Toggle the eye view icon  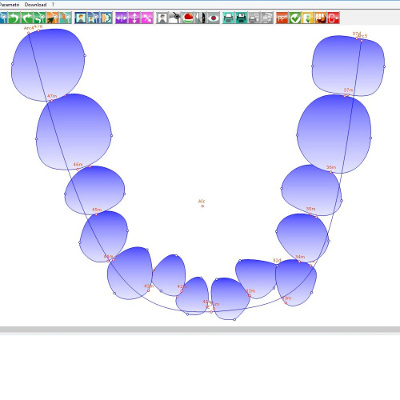(213, 18)
